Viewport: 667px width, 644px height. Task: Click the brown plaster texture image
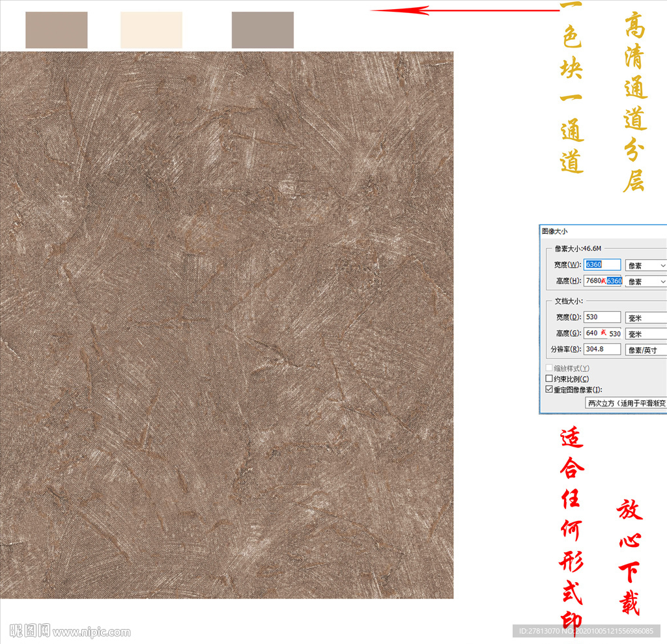point(227,325)
